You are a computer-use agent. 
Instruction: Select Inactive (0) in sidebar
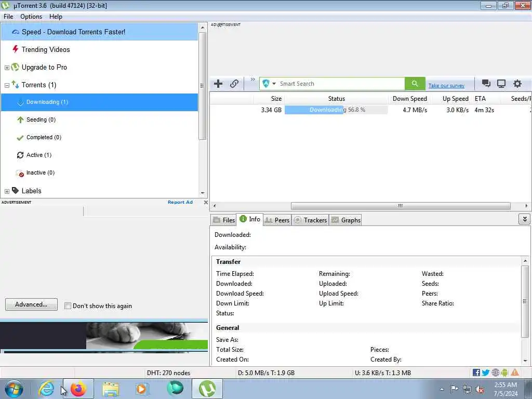click(40, 172)
